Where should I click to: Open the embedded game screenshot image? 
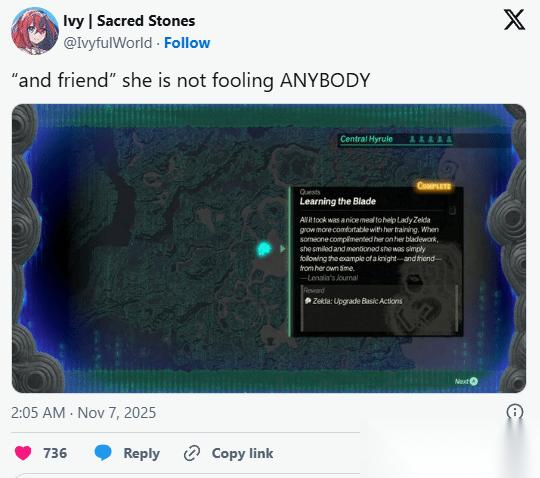click(x=269, y=248)
